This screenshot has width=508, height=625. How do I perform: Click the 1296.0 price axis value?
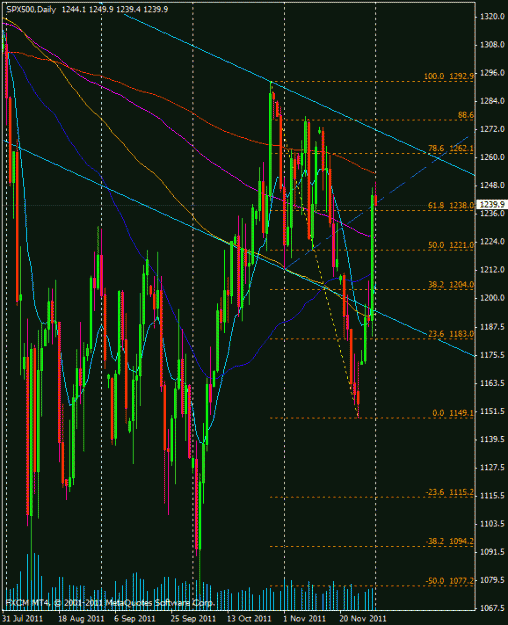(493, 73)
